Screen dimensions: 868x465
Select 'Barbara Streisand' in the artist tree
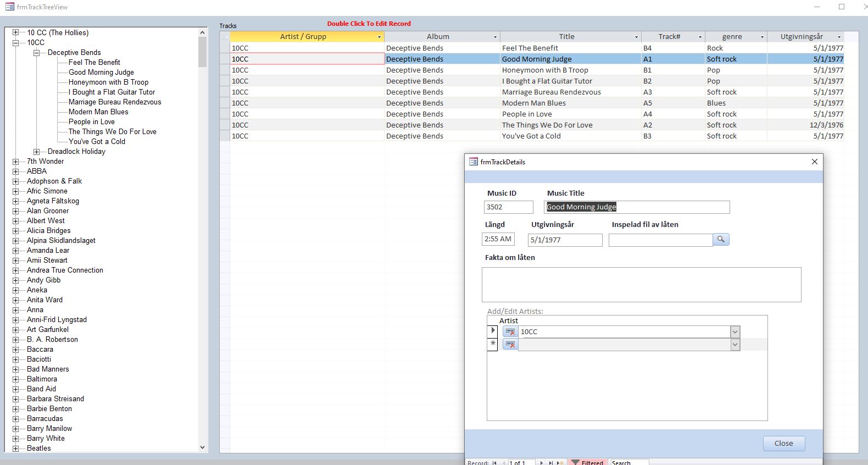coord(55,398)
